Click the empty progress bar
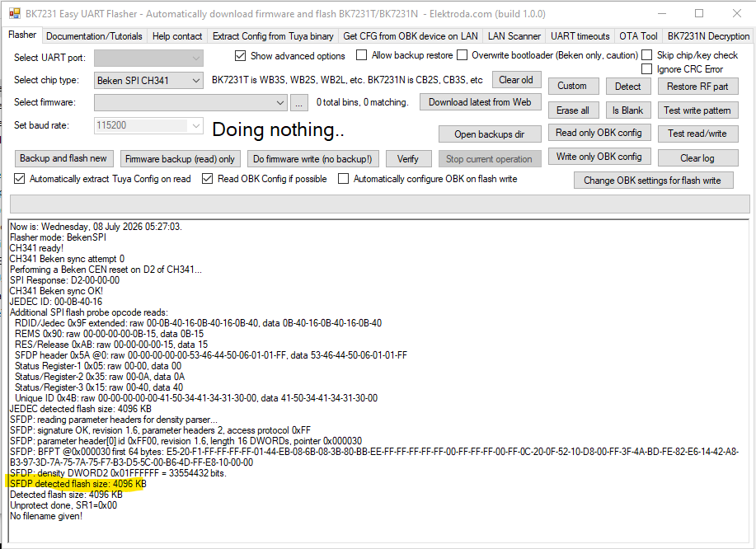756x549 pixels. [x=379, y=204]
